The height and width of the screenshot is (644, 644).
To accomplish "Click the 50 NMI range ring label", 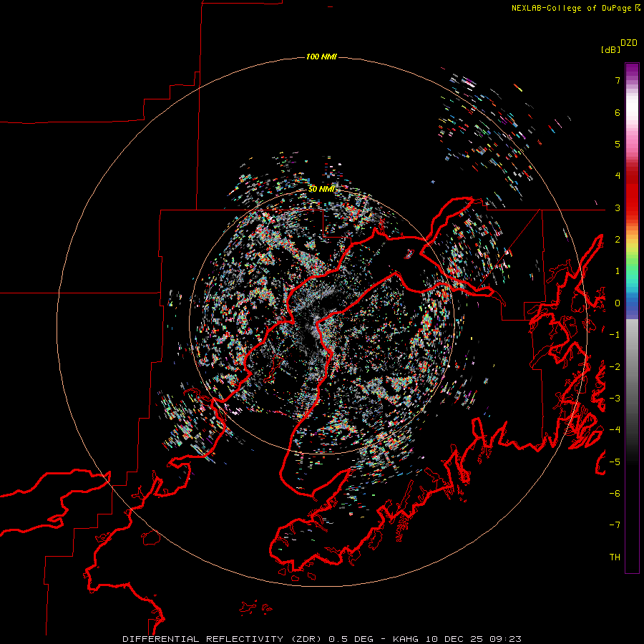I will tap(321, 190).
